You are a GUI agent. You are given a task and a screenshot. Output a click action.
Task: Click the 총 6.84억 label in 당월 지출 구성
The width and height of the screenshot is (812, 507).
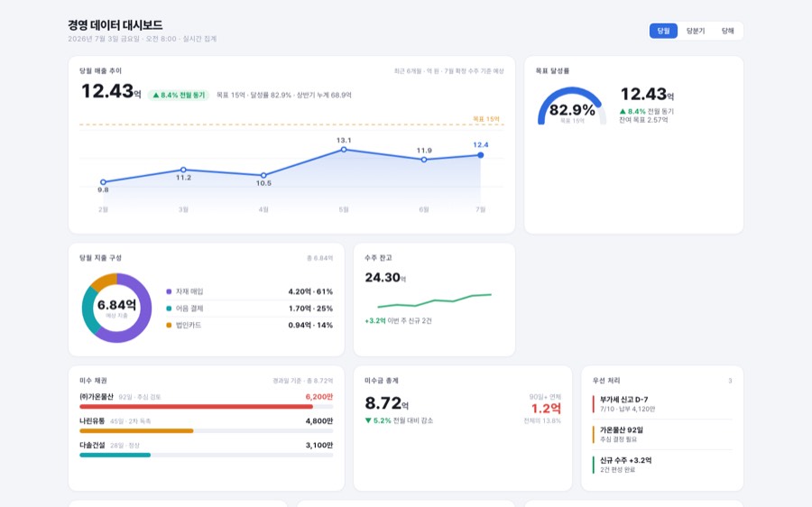click(319, 258)
